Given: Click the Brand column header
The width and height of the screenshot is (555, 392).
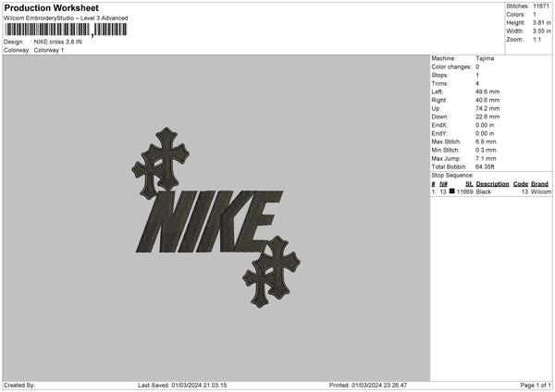Looking at the screenshot, I should click(x=539, y=184).
